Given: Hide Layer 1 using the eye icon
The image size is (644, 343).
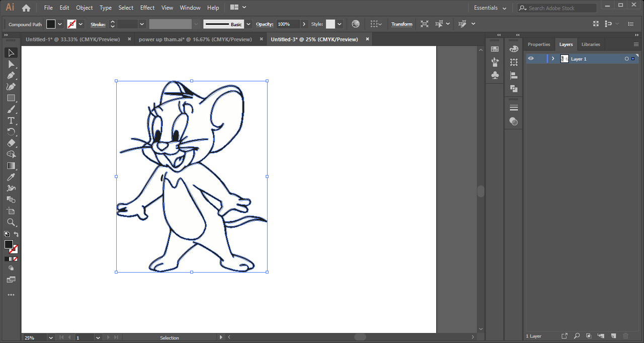Looking at the screenshot, I should [531, 59].
